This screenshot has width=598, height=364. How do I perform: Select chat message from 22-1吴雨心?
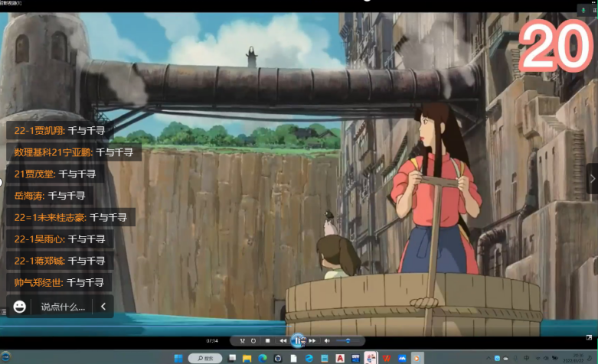[60, 239]
